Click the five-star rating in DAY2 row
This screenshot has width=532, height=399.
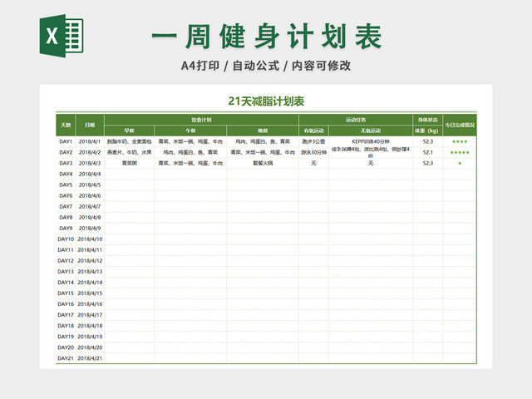[460, 152]
